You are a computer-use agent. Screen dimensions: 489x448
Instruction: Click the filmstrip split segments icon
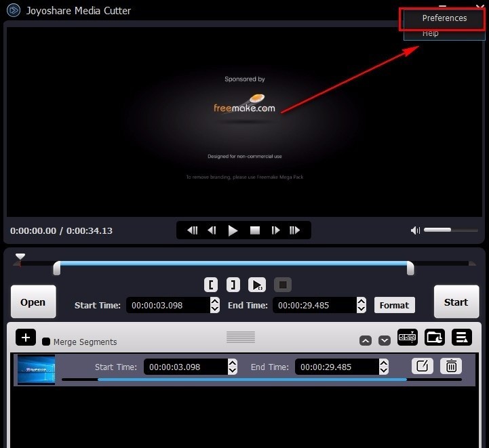(x=408, y=337)
